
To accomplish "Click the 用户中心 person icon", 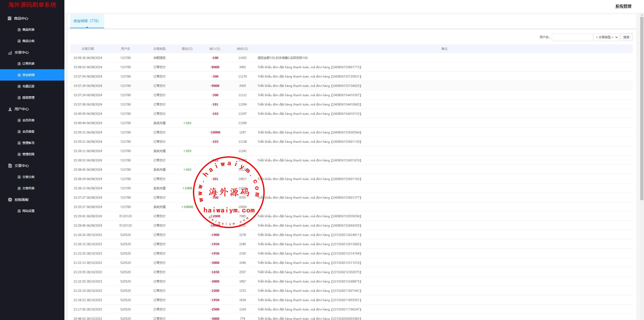I will 10,109.
